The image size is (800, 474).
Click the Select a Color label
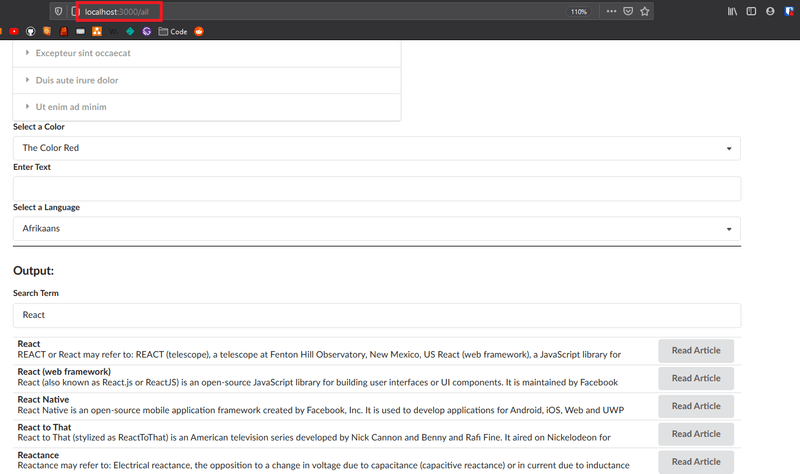[x=39, y=127]
